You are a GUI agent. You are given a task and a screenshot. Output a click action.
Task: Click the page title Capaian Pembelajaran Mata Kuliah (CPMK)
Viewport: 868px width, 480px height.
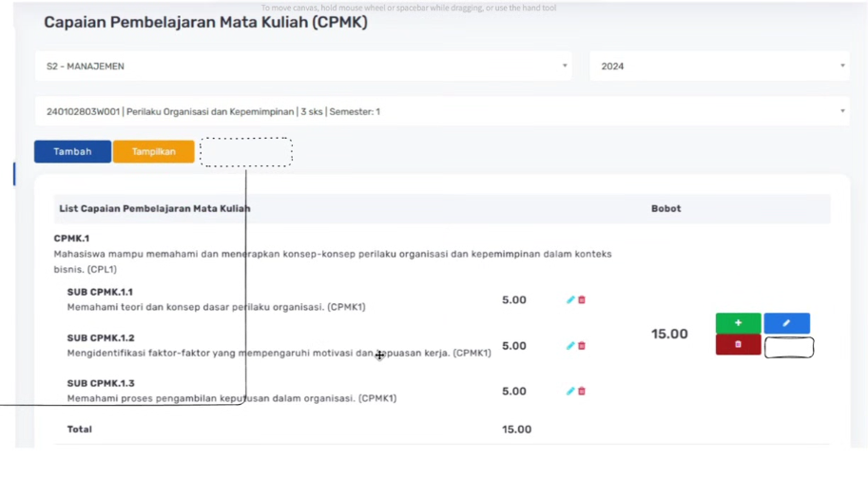click(205, 22)
